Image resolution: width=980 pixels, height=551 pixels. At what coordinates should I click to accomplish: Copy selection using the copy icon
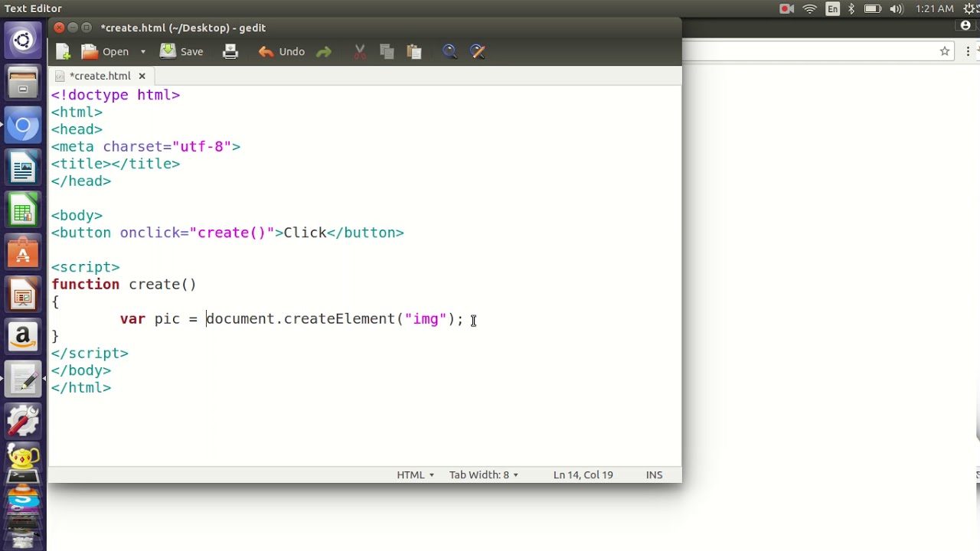tap(387, 52)
